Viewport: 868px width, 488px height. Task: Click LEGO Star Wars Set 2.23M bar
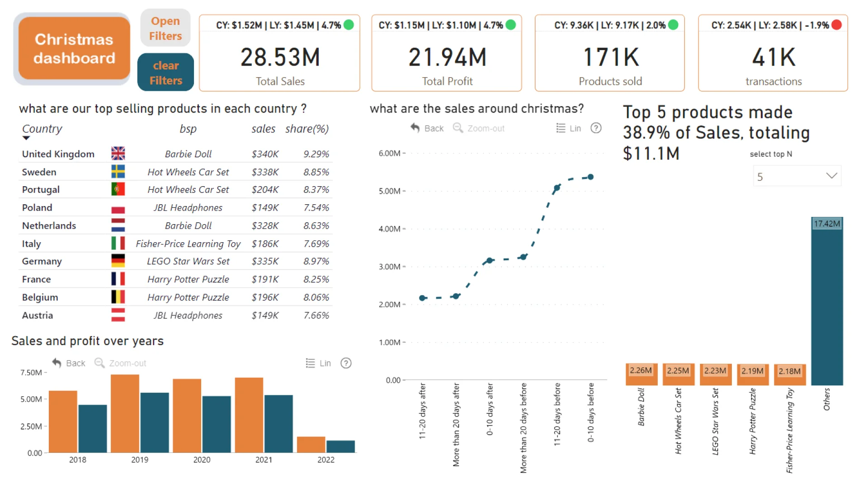(x=715, y=374)
